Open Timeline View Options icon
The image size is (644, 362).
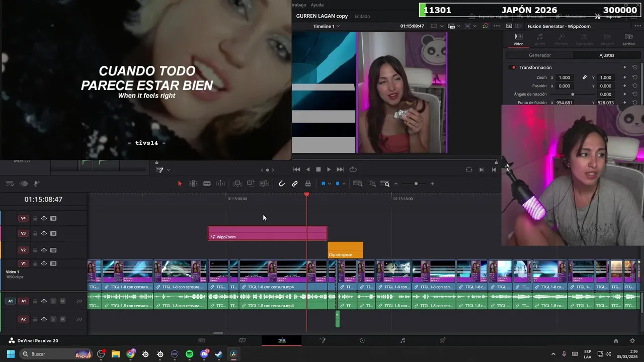(x=160, y=169)
